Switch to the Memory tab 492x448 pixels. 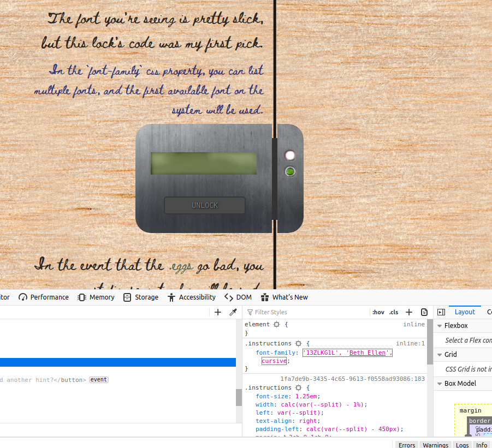coord(96,297)
